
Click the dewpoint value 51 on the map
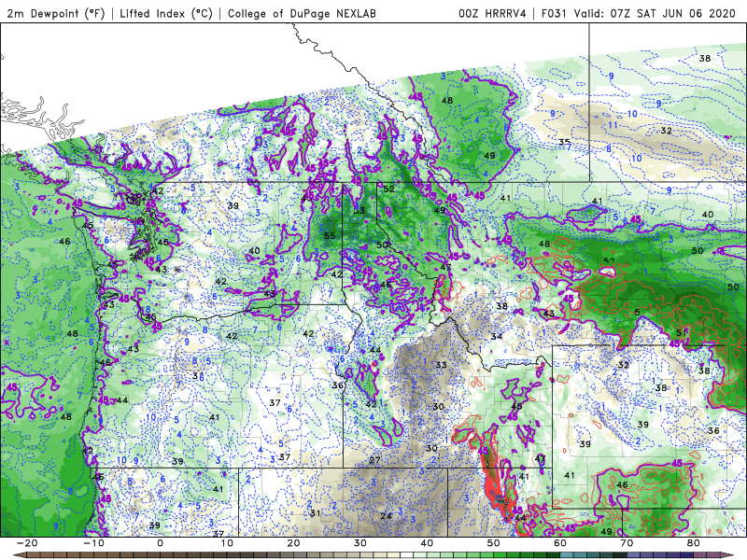(682, 332)
